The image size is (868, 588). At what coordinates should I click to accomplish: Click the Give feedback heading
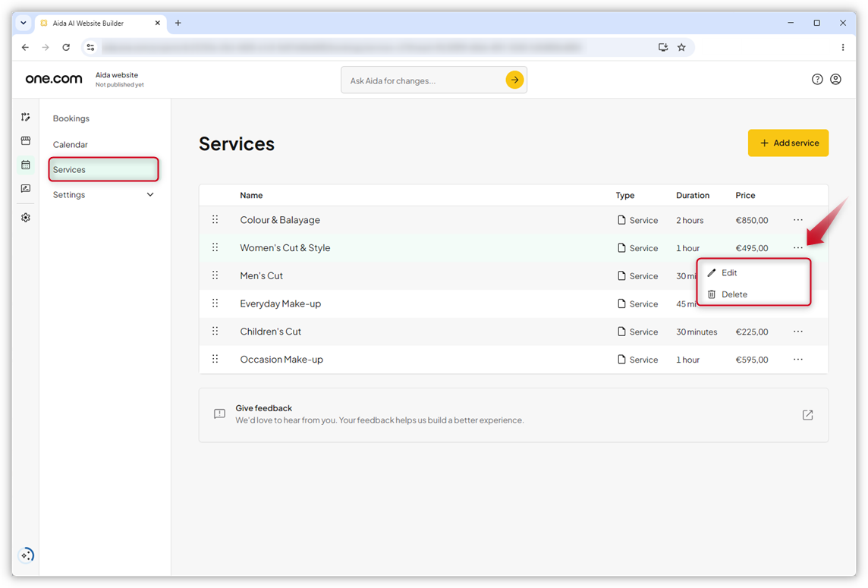(x=263, y=408)
